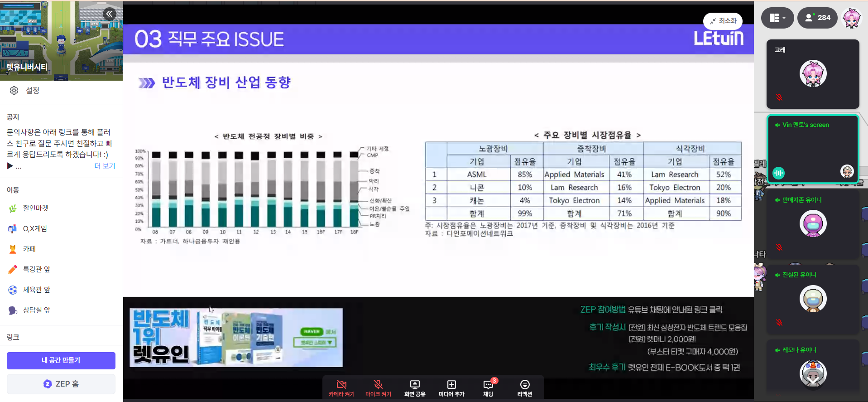868x402 pixels.
Task: Select 판매지존 유이니 participant avatar
Action: coord(813,223)
